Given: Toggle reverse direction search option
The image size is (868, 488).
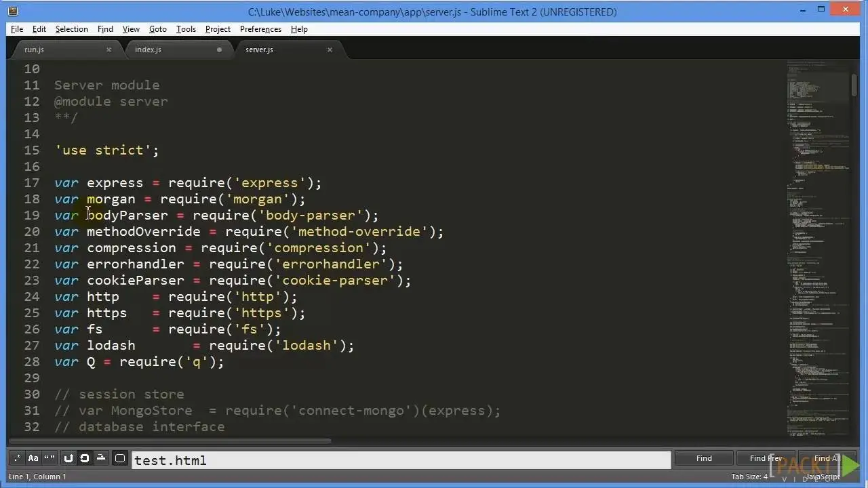Looking at the screenshot, I should [x=68, y=458].
